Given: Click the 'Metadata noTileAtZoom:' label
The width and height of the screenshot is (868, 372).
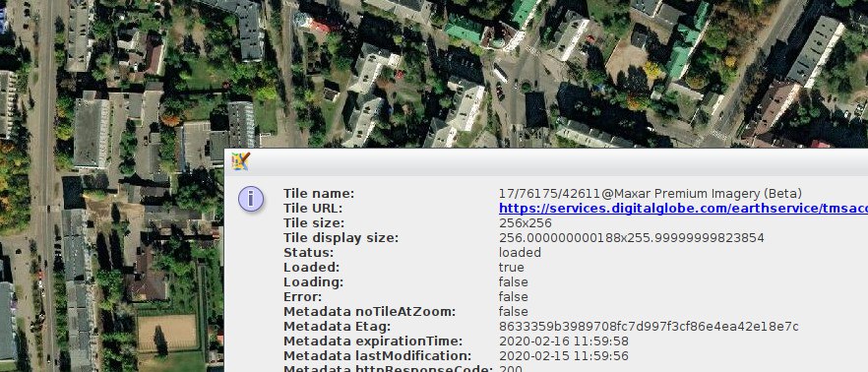Looking at the screenshot, I should coord(369,312).
